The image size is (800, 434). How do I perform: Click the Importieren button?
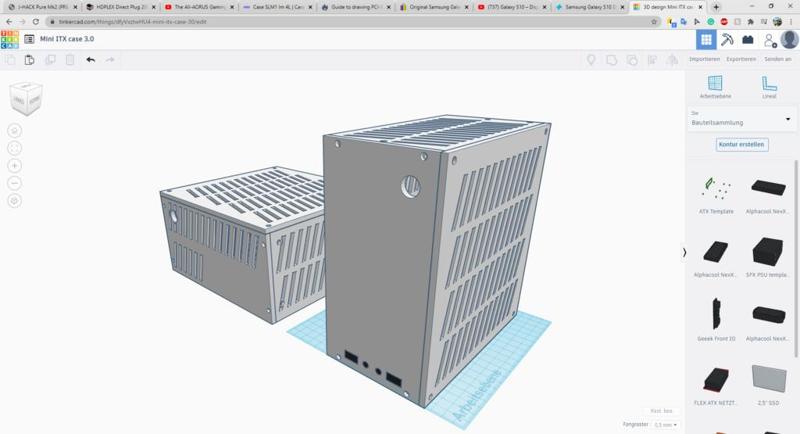(x=705, y=59)
